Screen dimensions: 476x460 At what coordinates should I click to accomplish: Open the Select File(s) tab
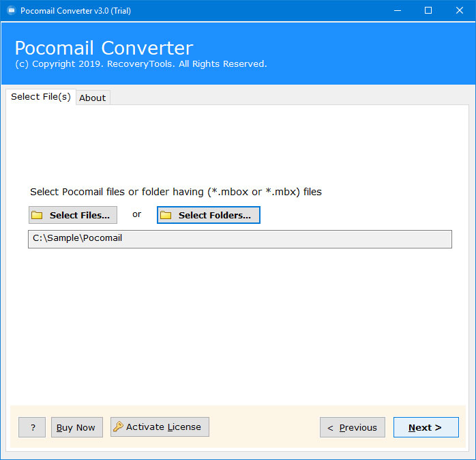[x=41, y=97]
